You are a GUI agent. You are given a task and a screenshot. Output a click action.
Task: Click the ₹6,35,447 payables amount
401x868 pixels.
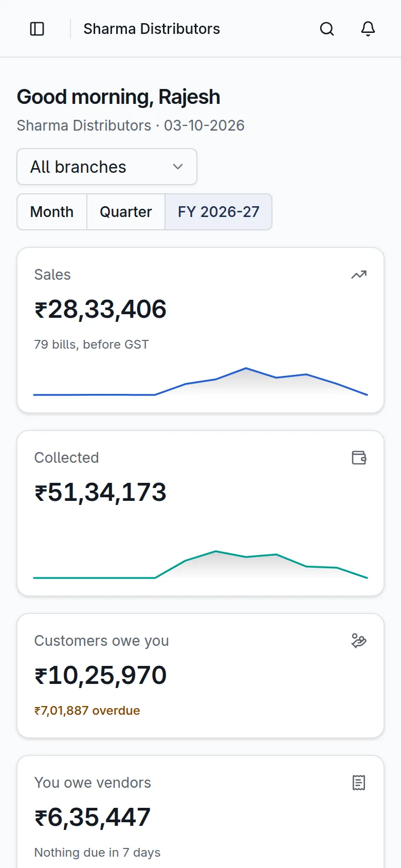(x=93, y=817)
